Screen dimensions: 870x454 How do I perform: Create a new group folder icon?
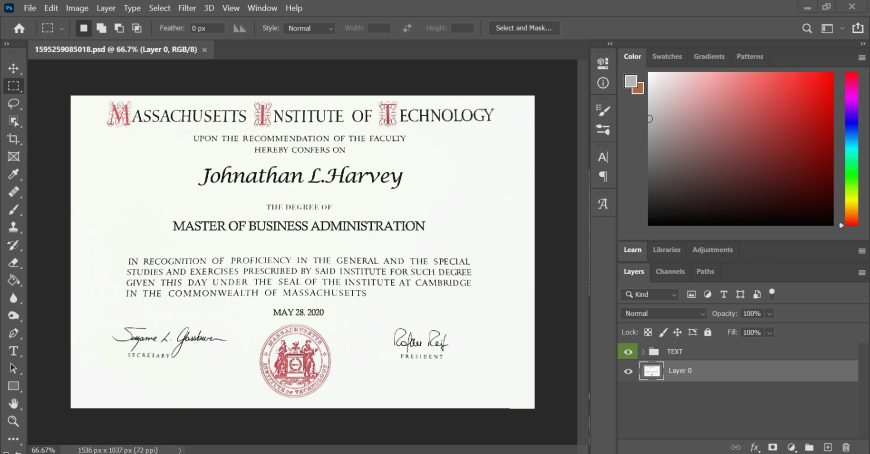(809, 447)
